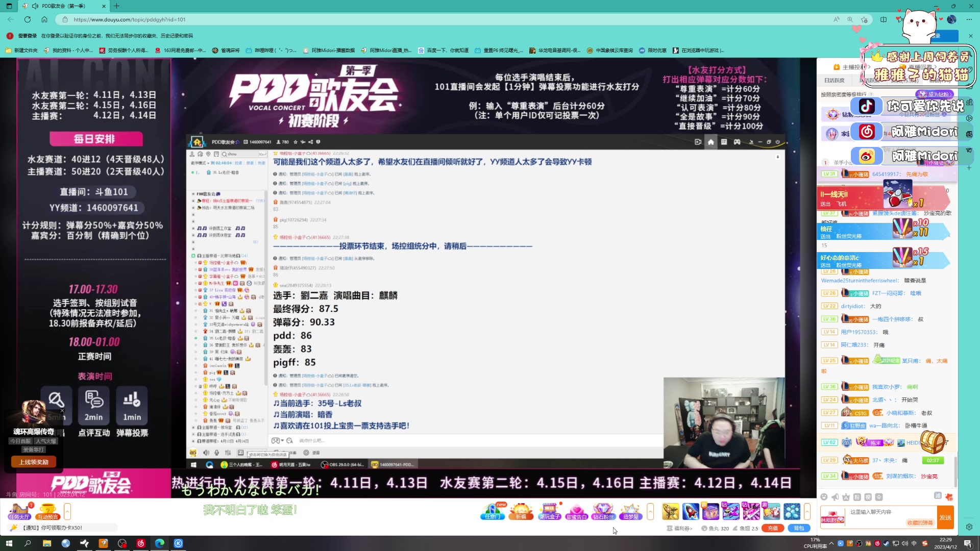Expand the activity icons list arrow
The width and height of the screenshot is (980, 551).
pyautogui.click(x=650, y=511)
